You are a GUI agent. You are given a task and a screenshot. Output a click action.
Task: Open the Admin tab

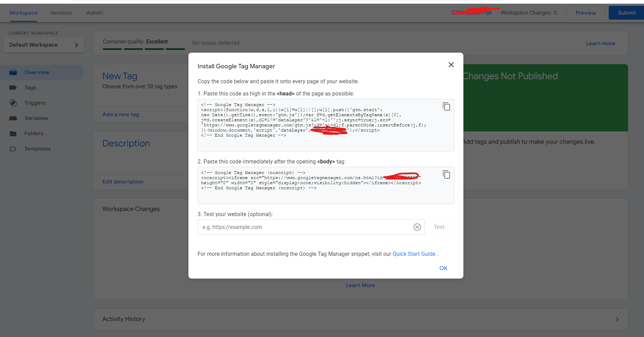point(94,13)
